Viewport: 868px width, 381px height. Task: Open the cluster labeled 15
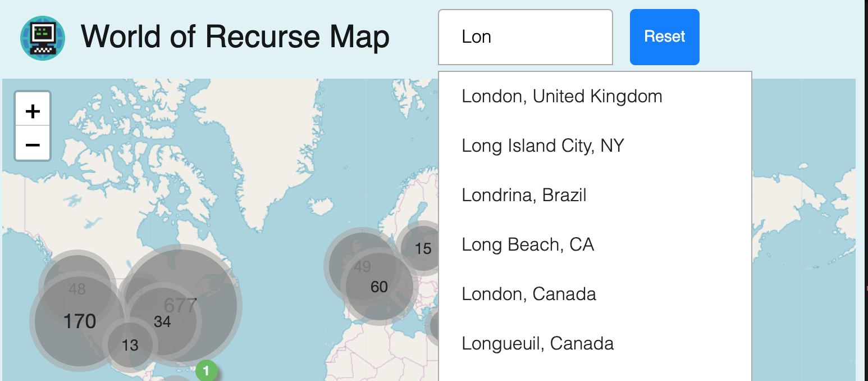423,248
